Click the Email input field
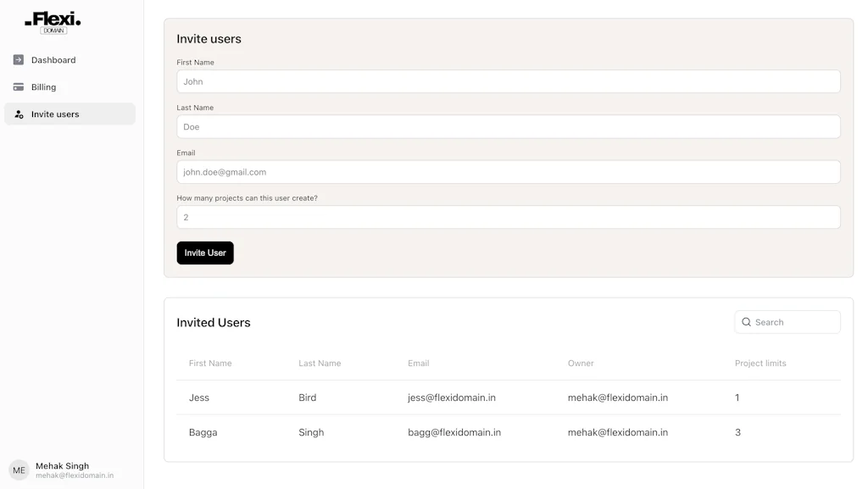This screenshot has height=489, width=868. [509, 171]
